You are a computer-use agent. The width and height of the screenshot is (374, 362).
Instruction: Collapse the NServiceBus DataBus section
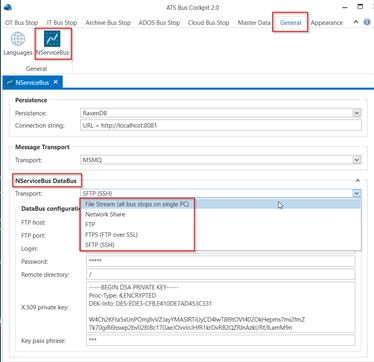pos(358,181)
